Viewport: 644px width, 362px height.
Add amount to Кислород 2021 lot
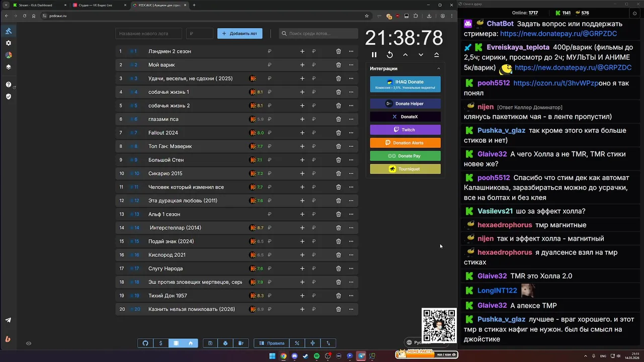[x=302, y=255]
